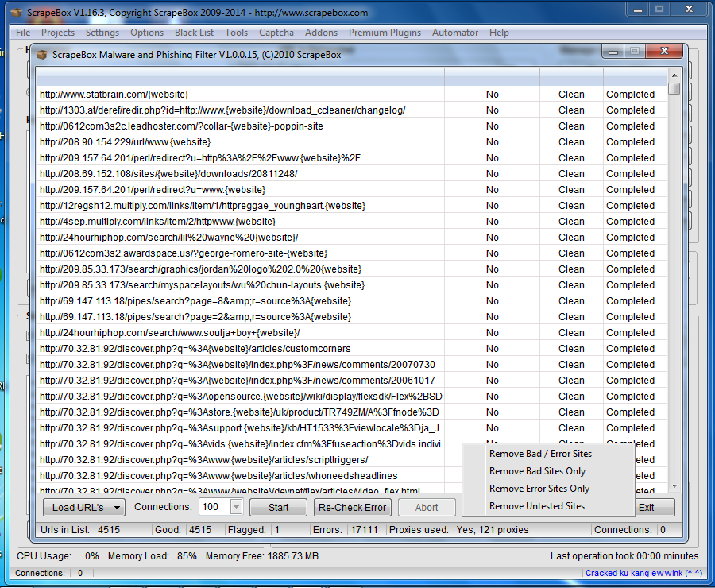
Task: Choose Remove Error Sites Only
Action: tap(548, 489)
